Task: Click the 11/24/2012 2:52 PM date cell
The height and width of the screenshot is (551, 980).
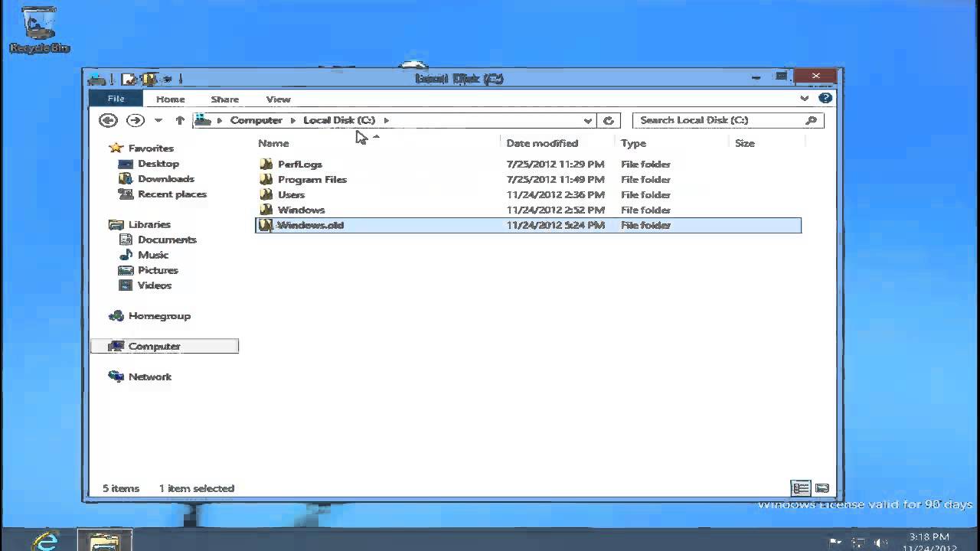Action: click(555, 210)
